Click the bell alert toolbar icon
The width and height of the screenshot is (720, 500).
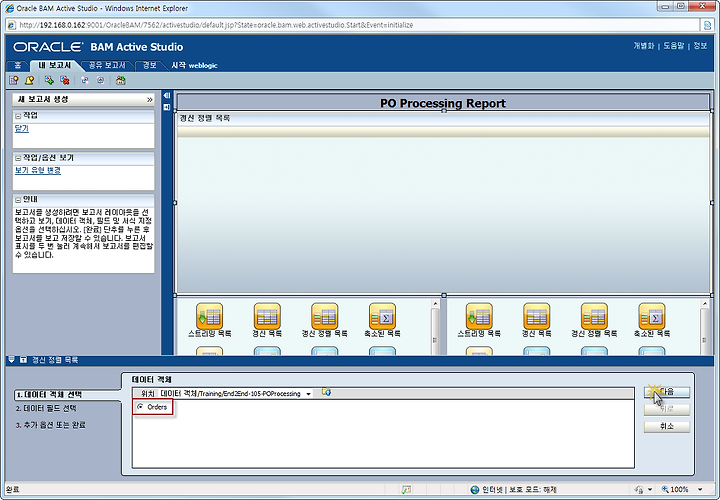coord(29,80)
